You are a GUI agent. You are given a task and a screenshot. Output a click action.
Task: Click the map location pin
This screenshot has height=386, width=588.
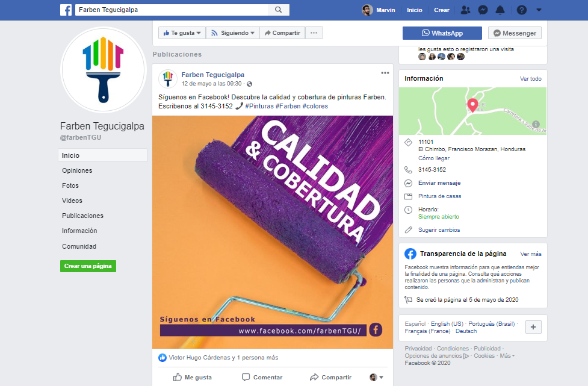point(473,105)
